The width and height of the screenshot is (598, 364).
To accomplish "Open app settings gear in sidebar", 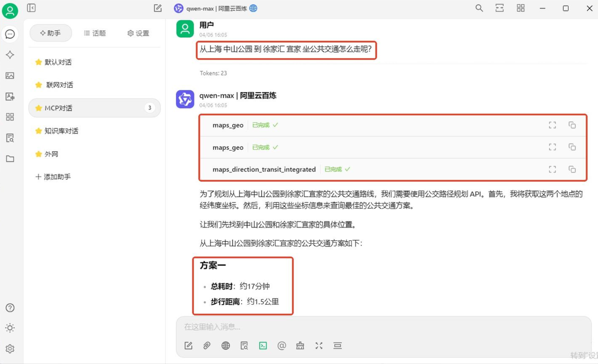I will point(10,349).
